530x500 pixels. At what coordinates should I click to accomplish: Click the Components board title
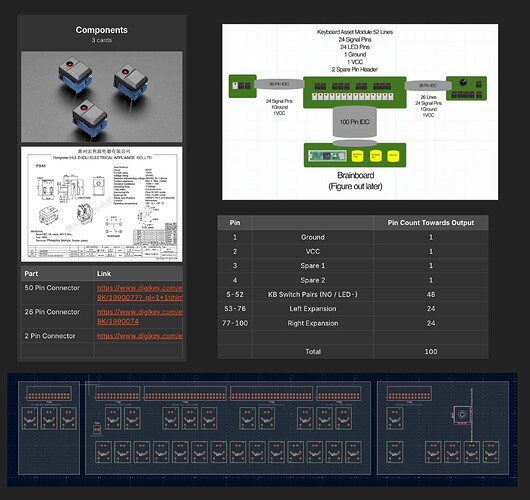[101, 30]
